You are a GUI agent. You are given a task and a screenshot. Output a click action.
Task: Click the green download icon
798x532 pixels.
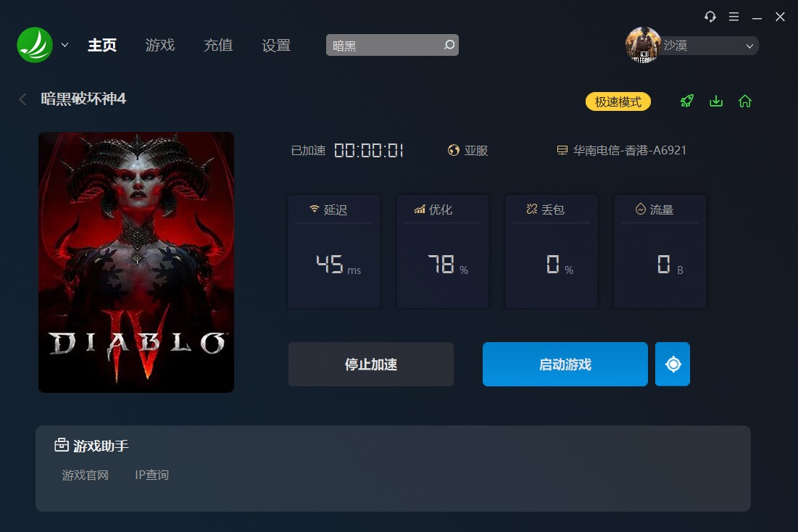[716, 101]
